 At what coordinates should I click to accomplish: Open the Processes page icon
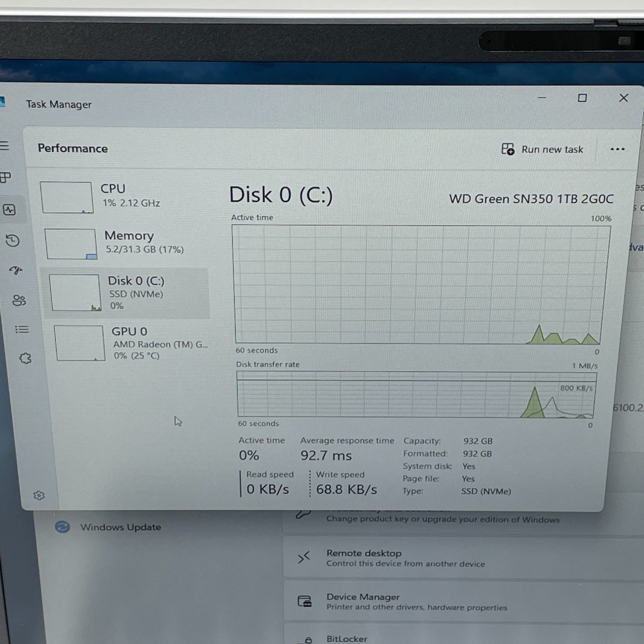tap(6, 177)
